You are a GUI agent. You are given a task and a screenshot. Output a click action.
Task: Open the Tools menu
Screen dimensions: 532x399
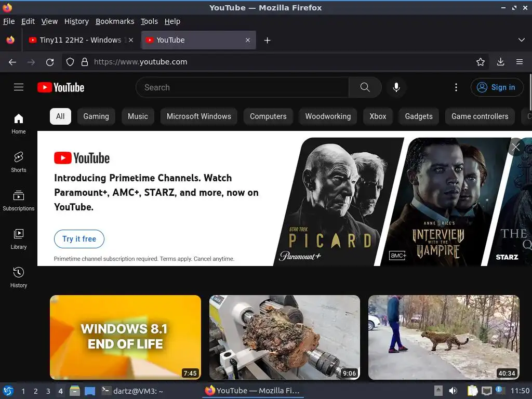click(149, 21)
